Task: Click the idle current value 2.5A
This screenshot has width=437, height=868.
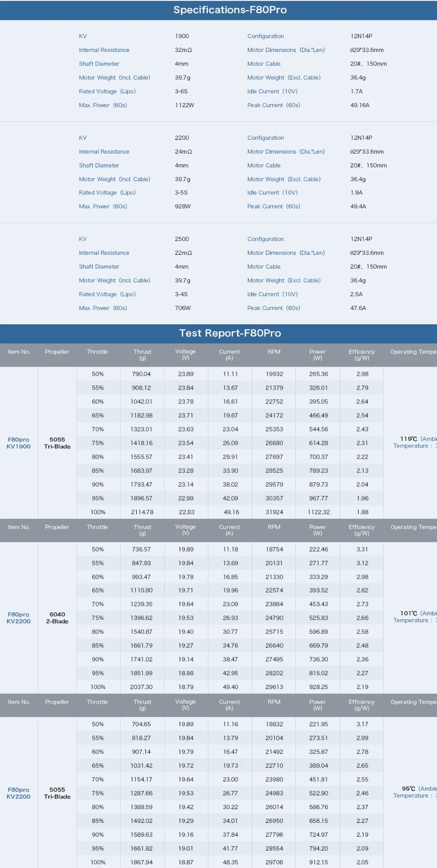Action: coord(356,294)
